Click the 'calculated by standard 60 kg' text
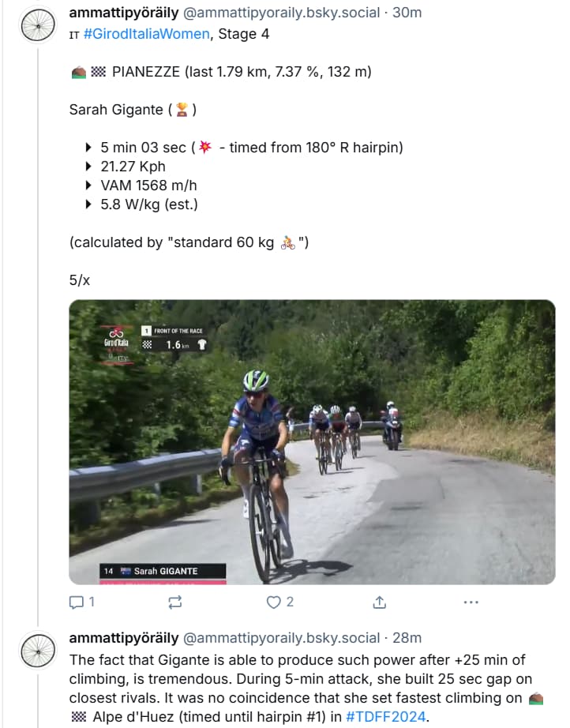This screenshot has height=728, width=570. click(174, 242)
